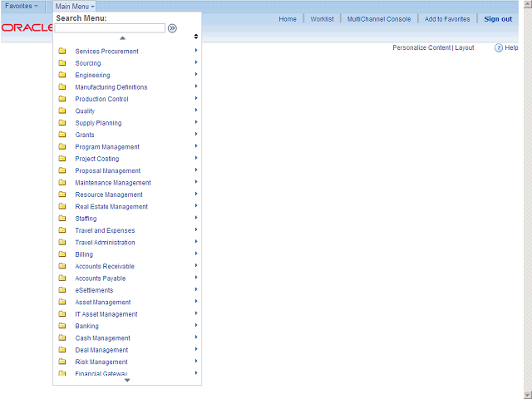This screenshot has width=532, height=399.
Task: Click the sort order toggle icon in menu
Action: (196, 37)
